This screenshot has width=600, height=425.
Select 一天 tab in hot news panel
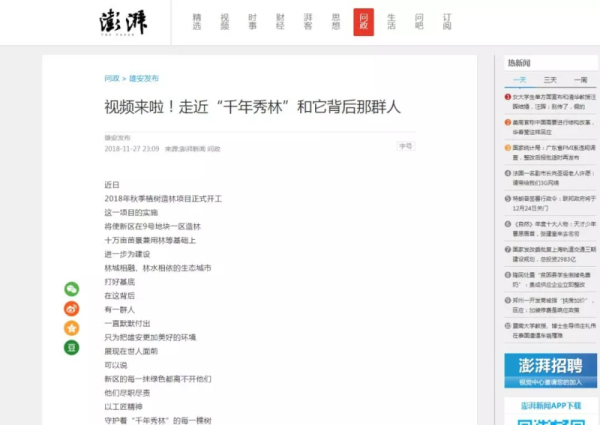(519, 79)
